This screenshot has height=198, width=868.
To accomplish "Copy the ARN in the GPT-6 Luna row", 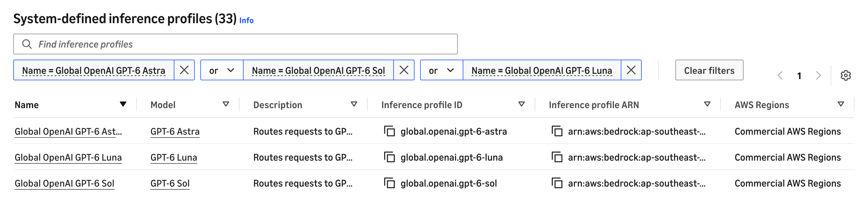I will [x=557, y=157].
